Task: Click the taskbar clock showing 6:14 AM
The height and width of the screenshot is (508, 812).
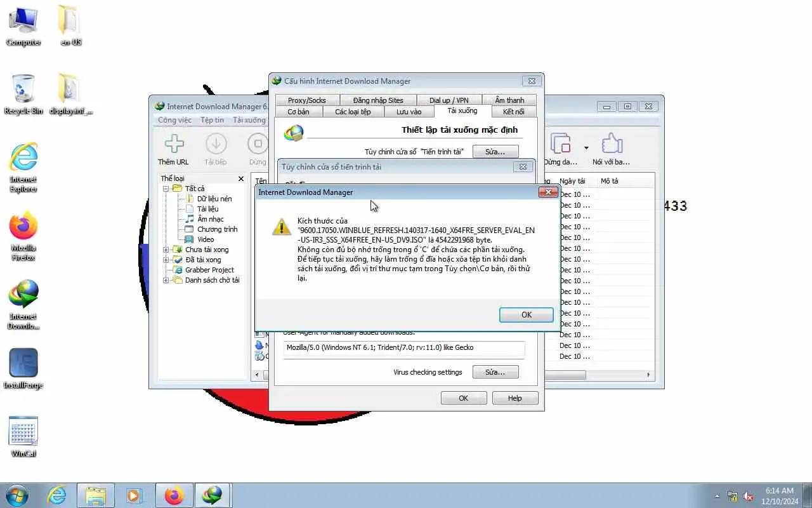Action: [780, 496]
